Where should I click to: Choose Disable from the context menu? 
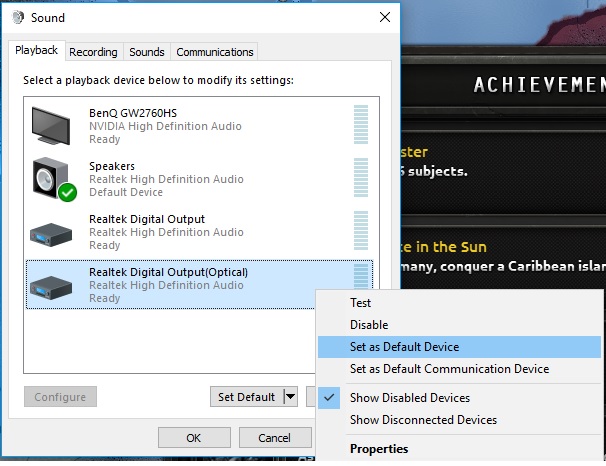(369, 325)
